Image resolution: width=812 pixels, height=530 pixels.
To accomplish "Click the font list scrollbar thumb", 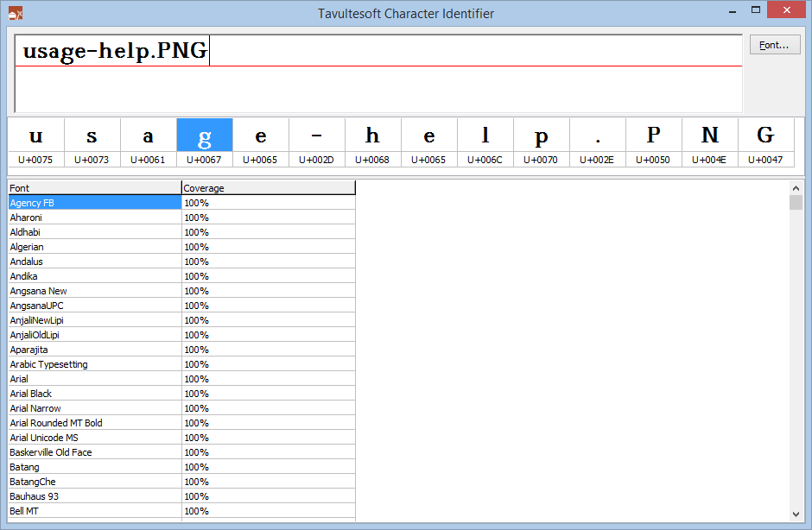I will click(796, 202).
